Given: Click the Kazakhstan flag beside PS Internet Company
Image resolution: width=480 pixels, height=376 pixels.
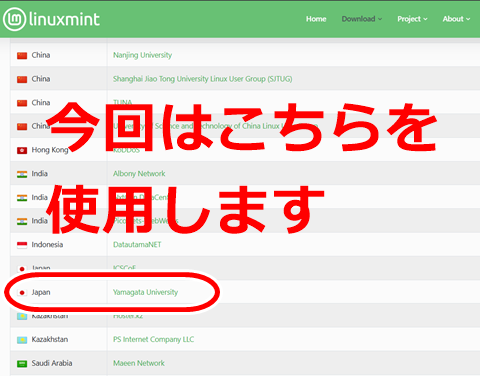Looking at the screenshot, I should click(x=22, y=340).
